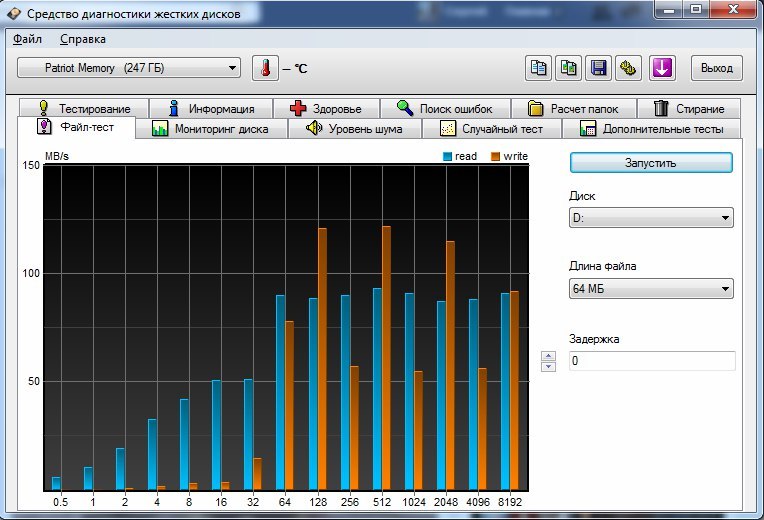The height and width of the screenshot is (520, 764).
Task: Switch to the Мониторинг диска tab
Action: [210, 129]
